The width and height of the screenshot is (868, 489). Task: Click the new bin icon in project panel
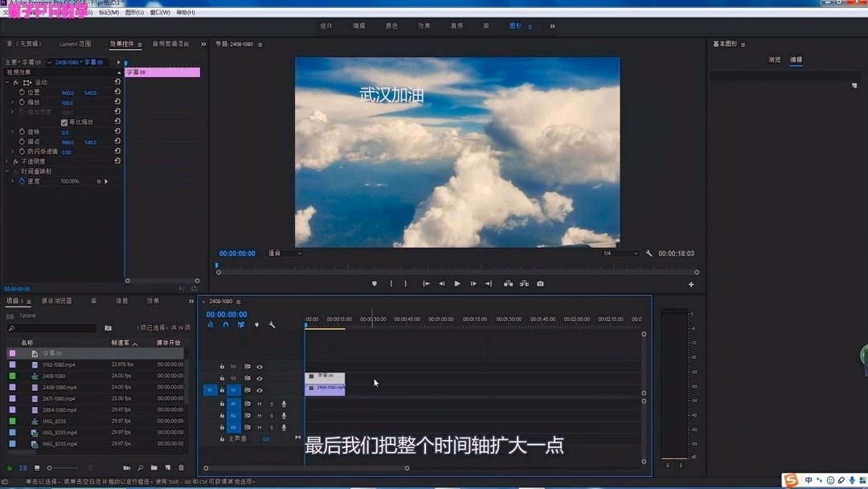pos(153,467)
